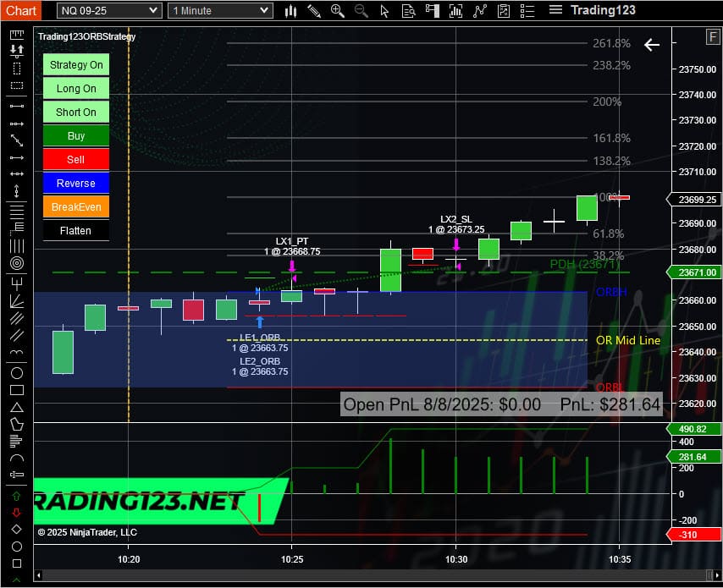This screenshot has height=588, width=723.
Task: Select the Risk-Reward arrows tool
Action: 17,51
